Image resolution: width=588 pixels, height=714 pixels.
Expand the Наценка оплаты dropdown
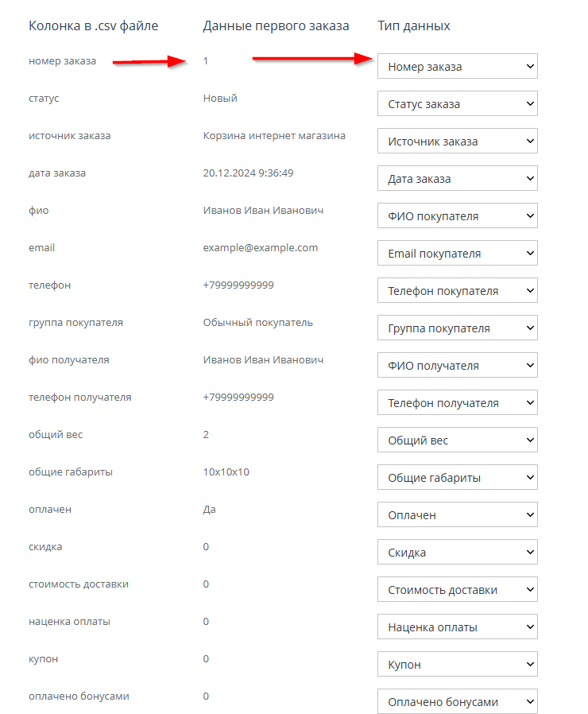[457, 627]
